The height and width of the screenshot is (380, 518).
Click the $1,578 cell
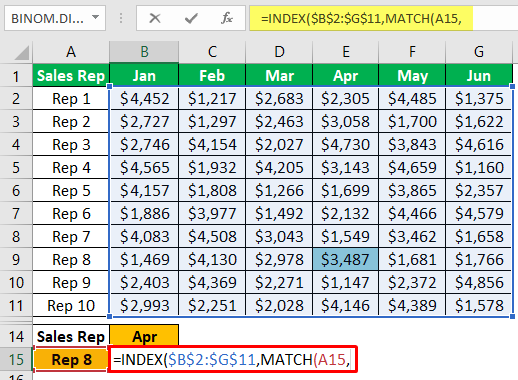[x=479, y=306]
